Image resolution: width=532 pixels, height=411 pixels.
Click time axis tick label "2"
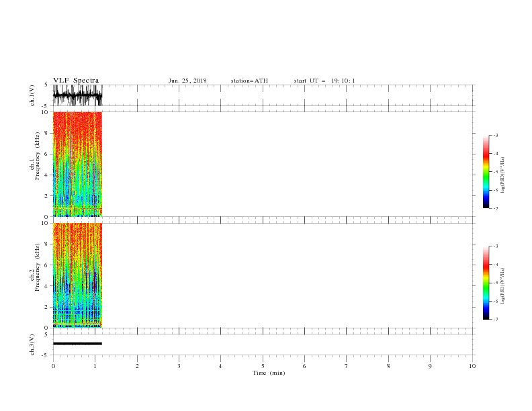tap(137, 366)
